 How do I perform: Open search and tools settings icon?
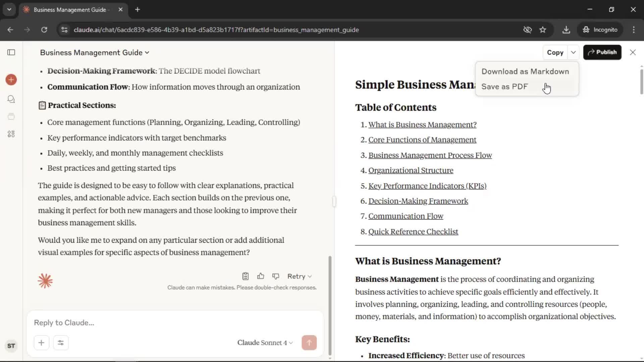(x=61, y=343)
